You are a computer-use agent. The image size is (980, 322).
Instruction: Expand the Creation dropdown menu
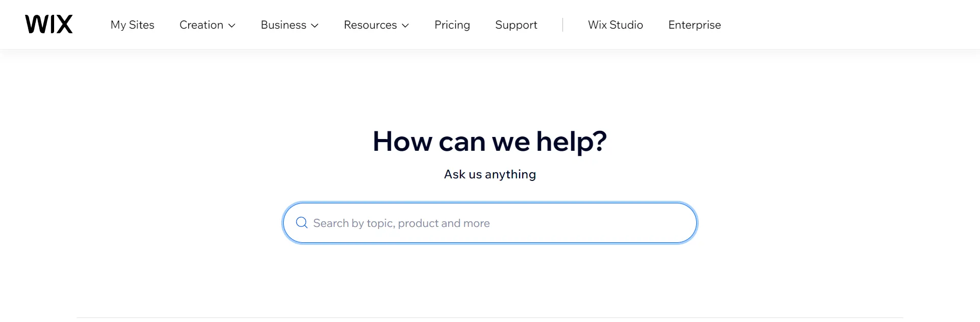207,25
